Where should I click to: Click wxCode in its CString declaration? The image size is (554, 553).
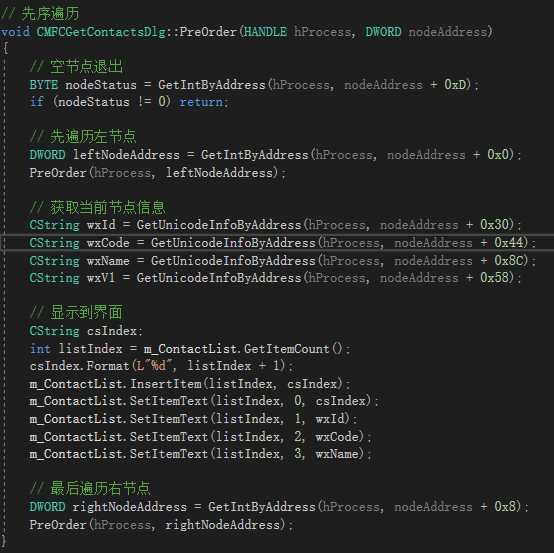tap(108, 243)
